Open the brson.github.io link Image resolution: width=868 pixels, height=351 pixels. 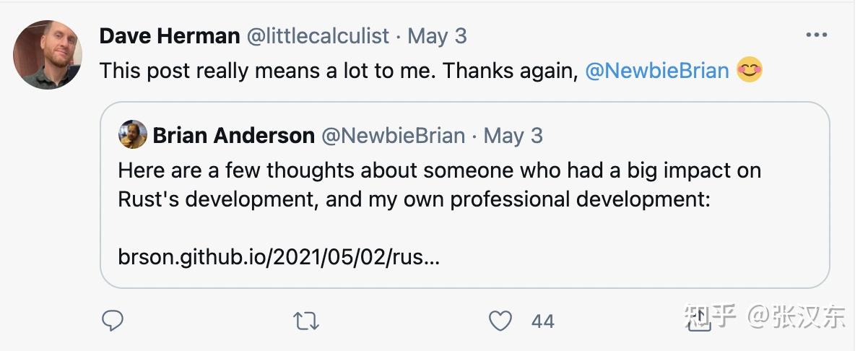coord(278,257)
